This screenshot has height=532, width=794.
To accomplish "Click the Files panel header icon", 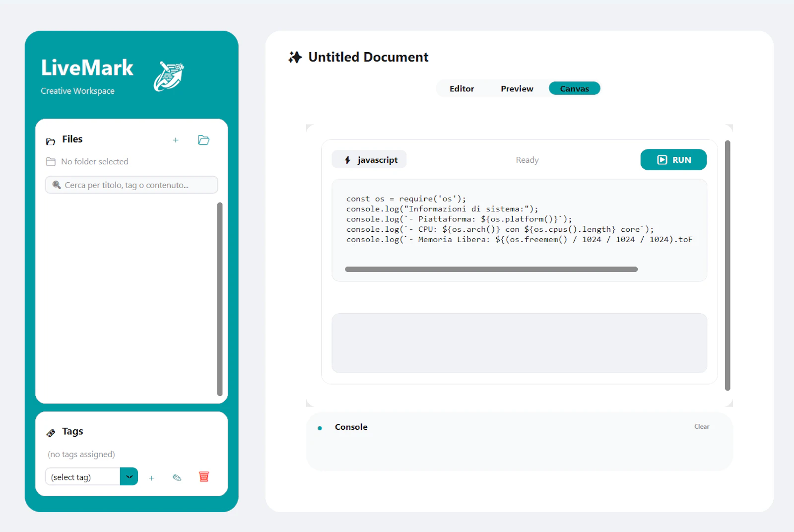I will pos(51,141).
